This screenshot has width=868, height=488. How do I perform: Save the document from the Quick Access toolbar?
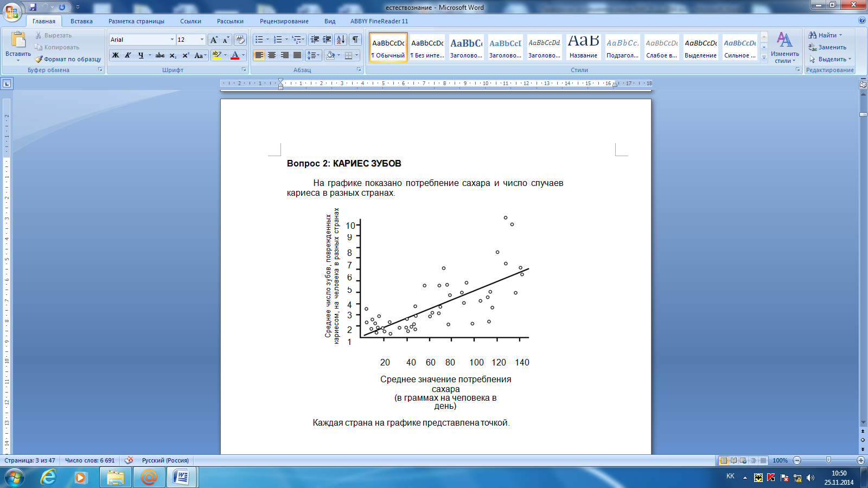click(33, 8)
